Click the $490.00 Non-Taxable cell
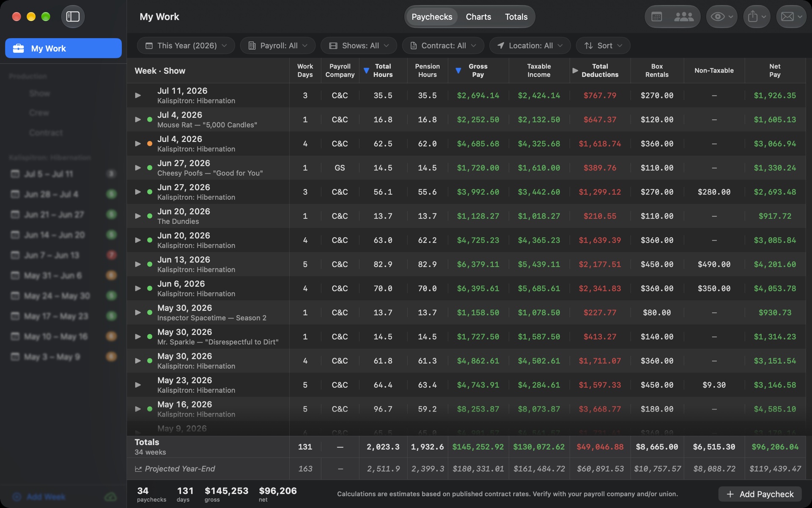 pyautogui.click(x=714, y=264)
